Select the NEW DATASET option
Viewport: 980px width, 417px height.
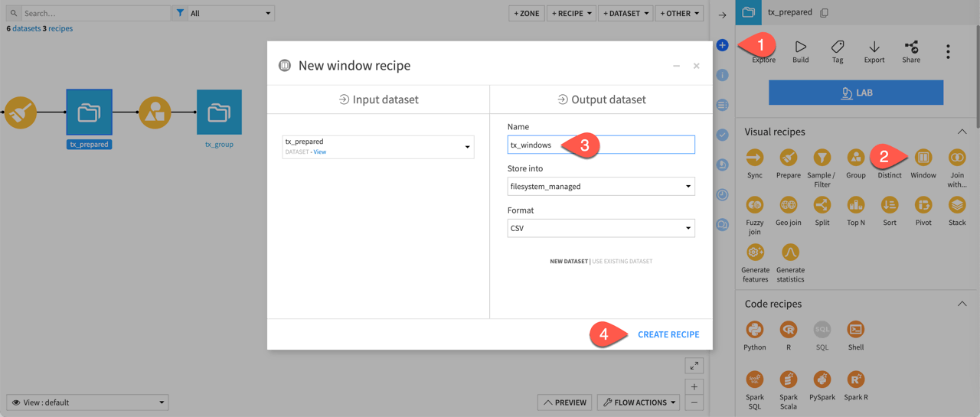click(x=569, y=262)
